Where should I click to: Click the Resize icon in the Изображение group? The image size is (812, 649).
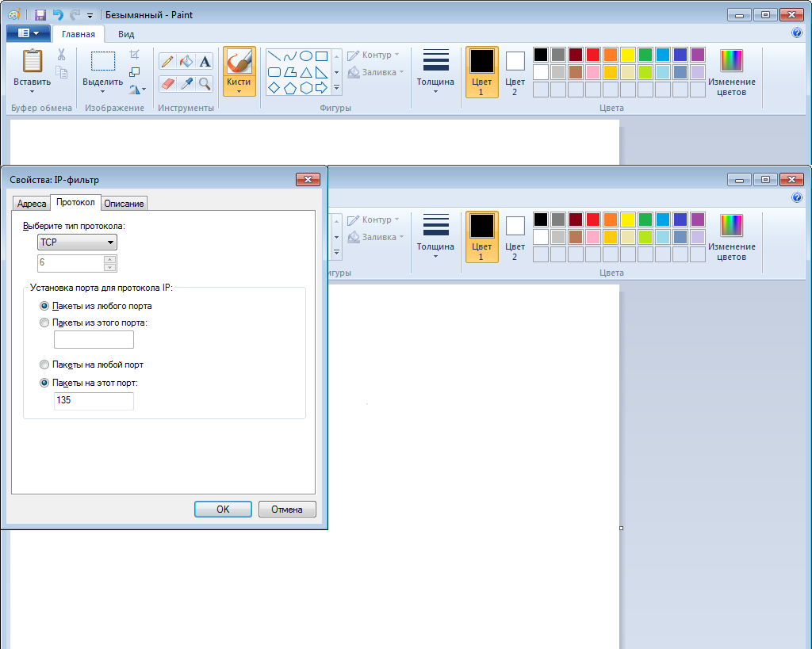tap(134, 72)
